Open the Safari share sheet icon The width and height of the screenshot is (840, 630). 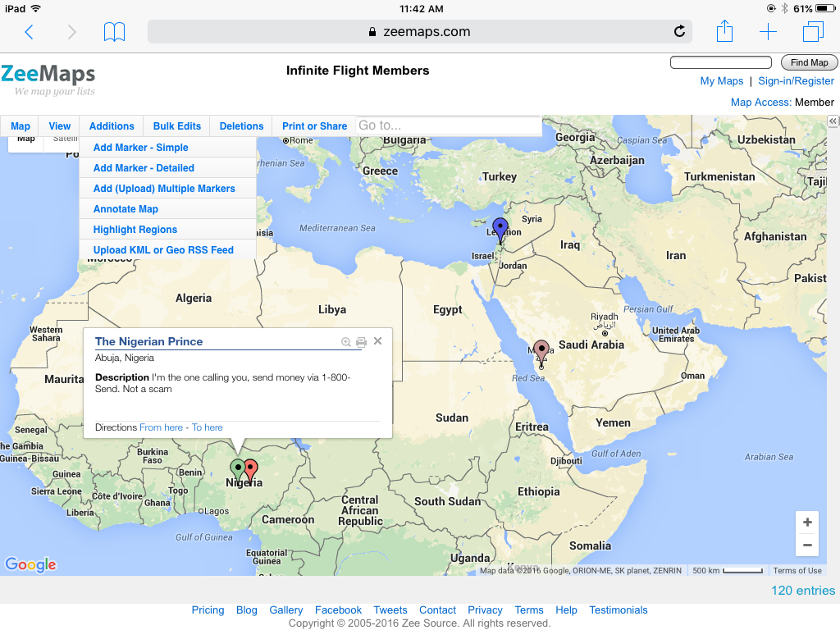click(x=724, y=31)
